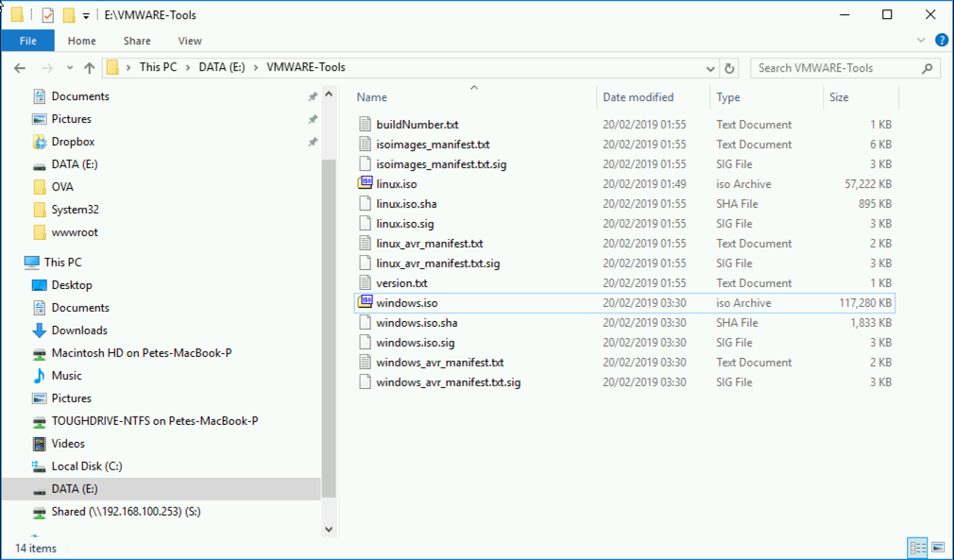The height and width of the screenshot is (560, 954).
Task: Open the OVA folder in the navigation pane
Action: point(62,187)
